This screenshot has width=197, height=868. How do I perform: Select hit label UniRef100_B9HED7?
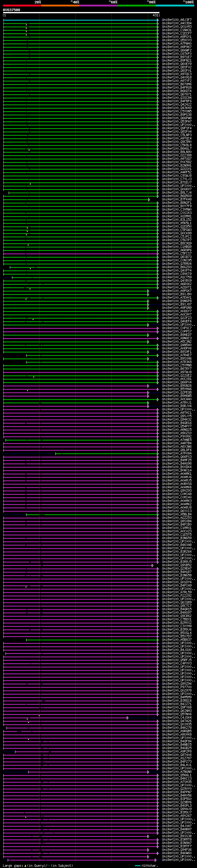[177, 335]
